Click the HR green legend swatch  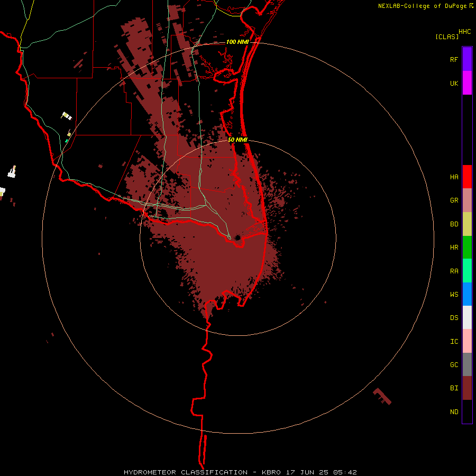pyautogui.click(x=467, y=247)
